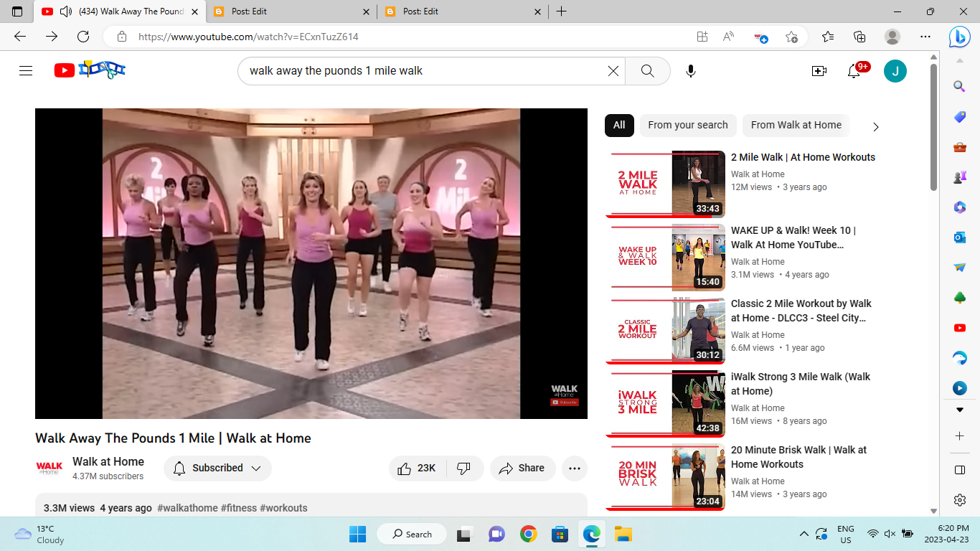The image size is (980, 551).
Task: Click the browser address bar URL
Action: [x=248, y=37]
